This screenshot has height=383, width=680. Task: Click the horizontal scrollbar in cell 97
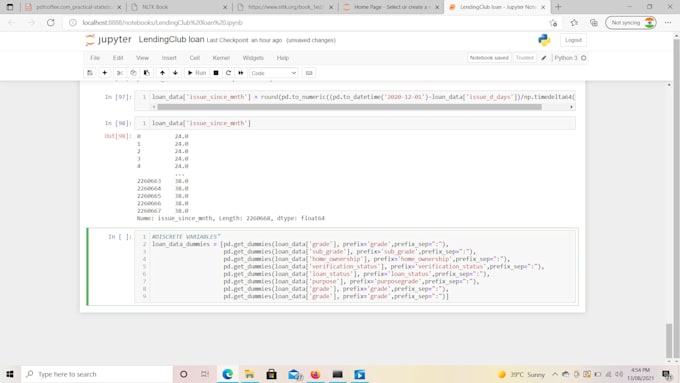pos(349,107)
